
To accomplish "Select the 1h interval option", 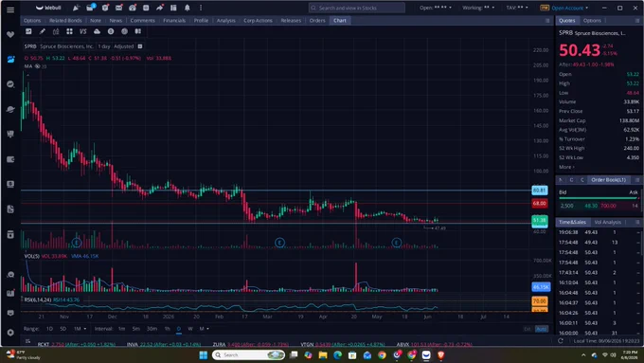I will tap(168, 329).
